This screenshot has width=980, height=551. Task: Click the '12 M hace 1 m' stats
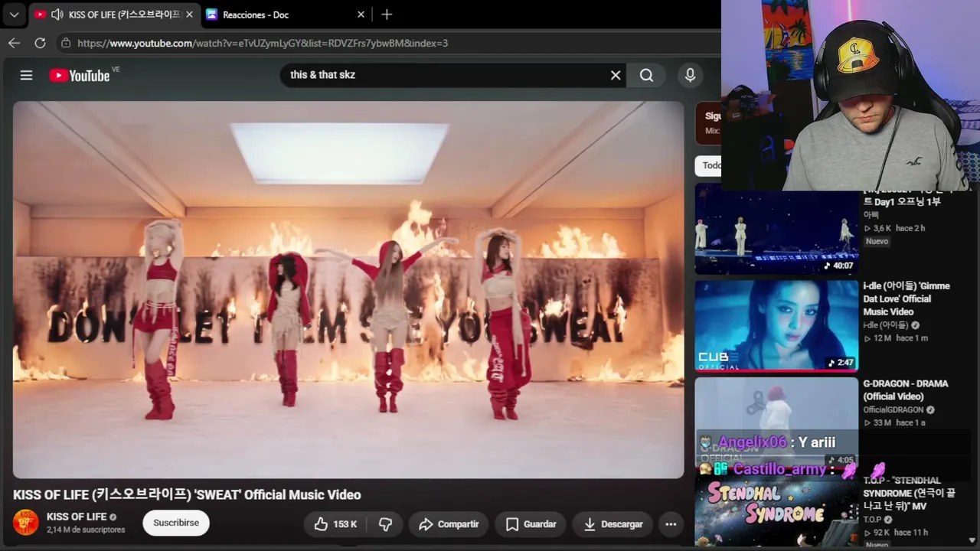pyautogui.click(x=896, y=338)
